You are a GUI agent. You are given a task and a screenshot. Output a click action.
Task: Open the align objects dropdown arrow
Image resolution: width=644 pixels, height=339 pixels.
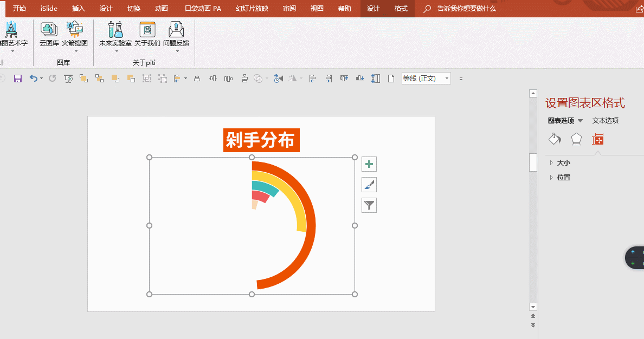click(x=185, y=79)
